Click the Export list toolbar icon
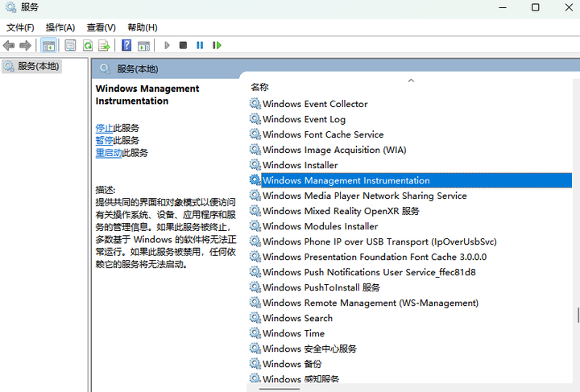This screenshot has width=580, height=392. pos(104,45)
